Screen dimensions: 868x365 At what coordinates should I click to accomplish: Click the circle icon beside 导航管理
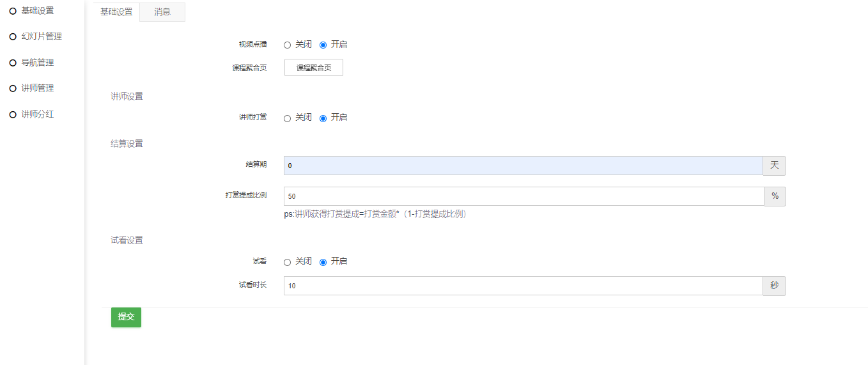click(12, 63)
